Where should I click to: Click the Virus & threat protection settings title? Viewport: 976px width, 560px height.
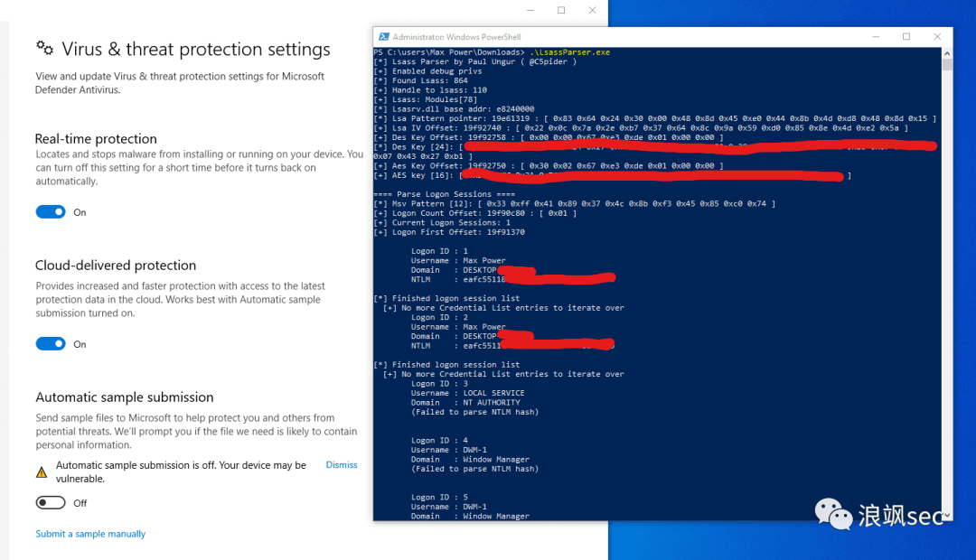196,49
